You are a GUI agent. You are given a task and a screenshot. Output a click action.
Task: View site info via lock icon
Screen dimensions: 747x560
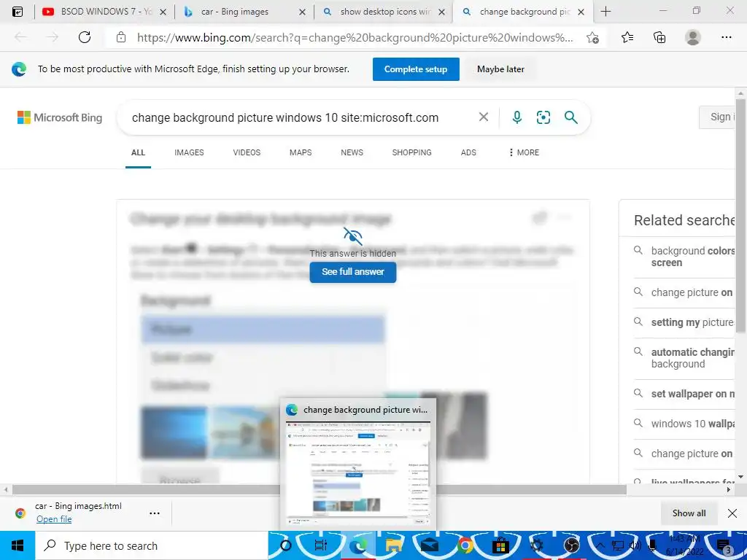coord(121,37)
